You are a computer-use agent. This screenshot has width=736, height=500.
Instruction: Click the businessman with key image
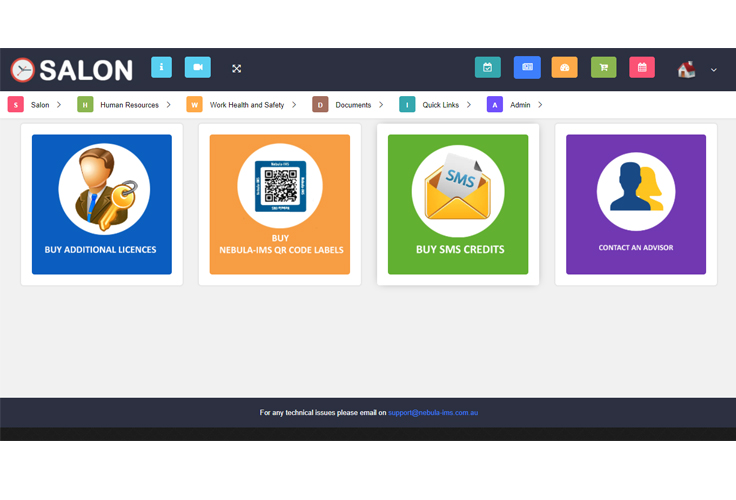pos(104,189)
